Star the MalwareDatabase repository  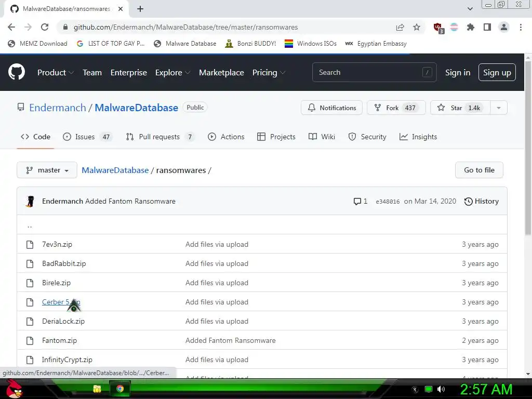click(460, 108)
